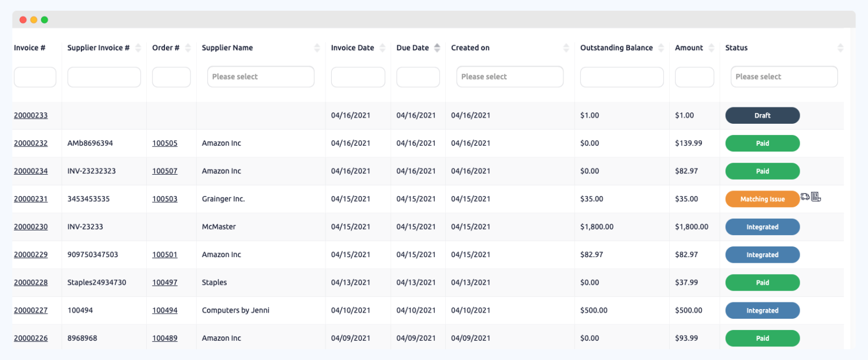
Task: Click the Matching Issue status badge for Grainger Inc.
Action: tap(762, 198)
